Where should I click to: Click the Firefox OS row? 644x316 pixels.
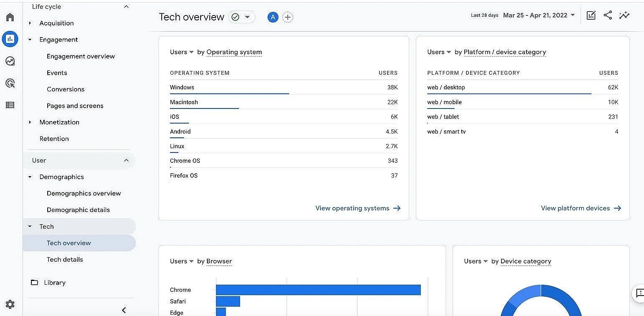284,175
